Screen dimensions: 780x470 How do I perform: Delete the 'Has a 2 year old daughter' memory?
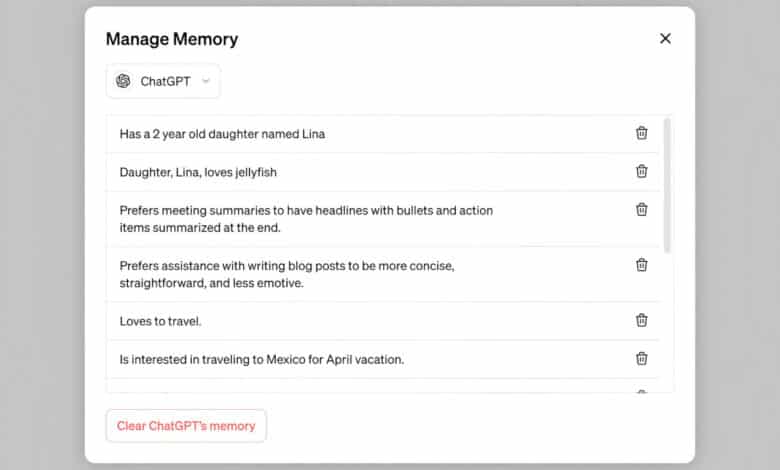(641, 133)
